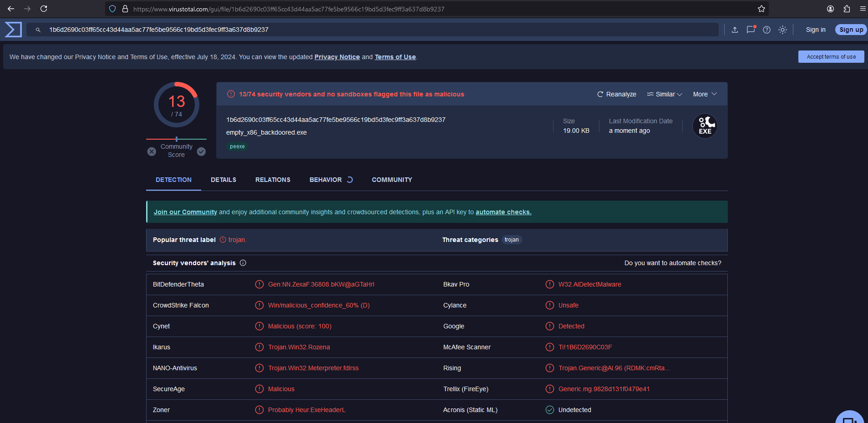Click the browser URL address bar
868x423 pixels.
437,9
